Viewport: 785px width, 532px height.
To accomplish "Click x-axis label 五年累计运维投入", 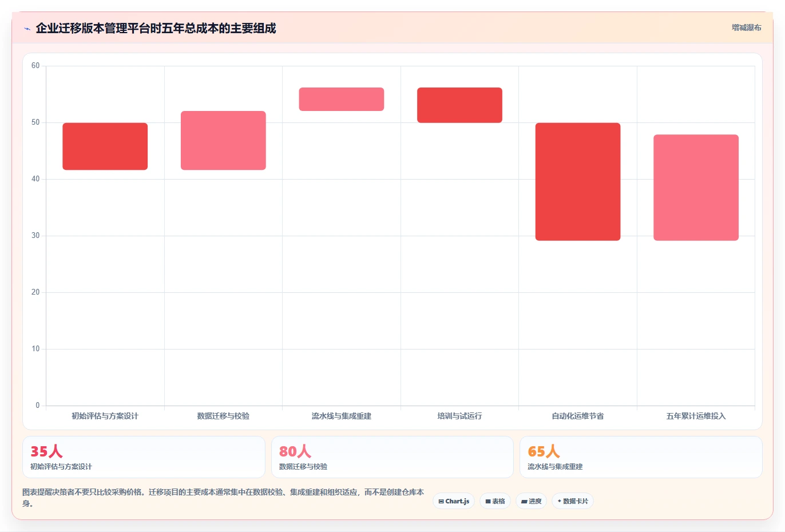I will [x=696, y=416].
